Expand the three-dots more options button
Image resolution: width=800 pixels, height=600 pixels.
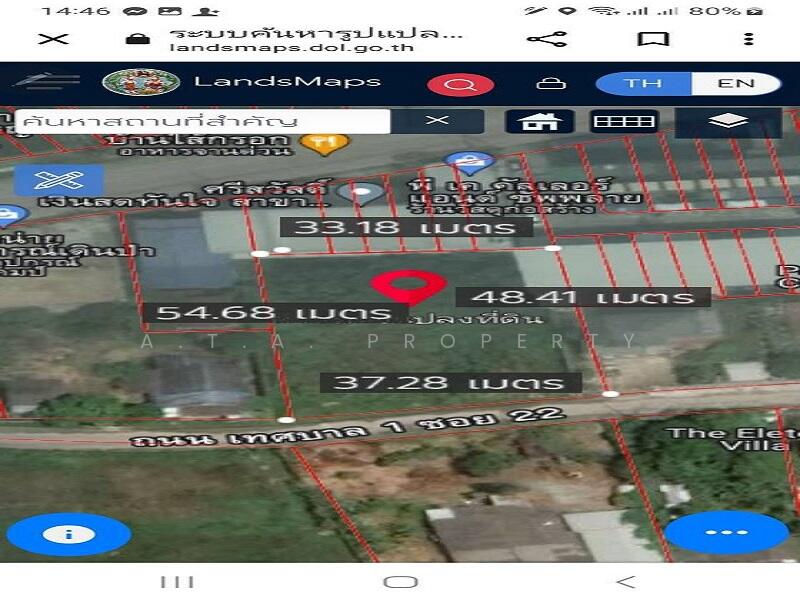(x=726, y=532)
